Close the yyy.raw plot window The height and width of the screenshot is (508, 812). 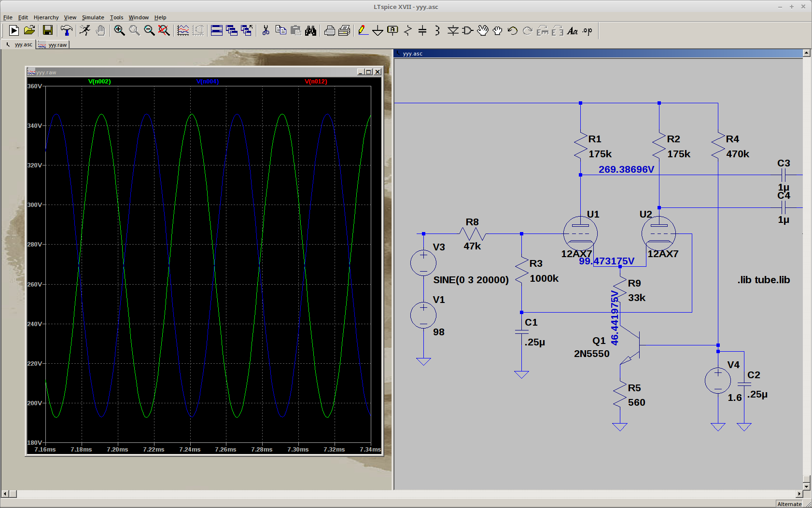378,72
